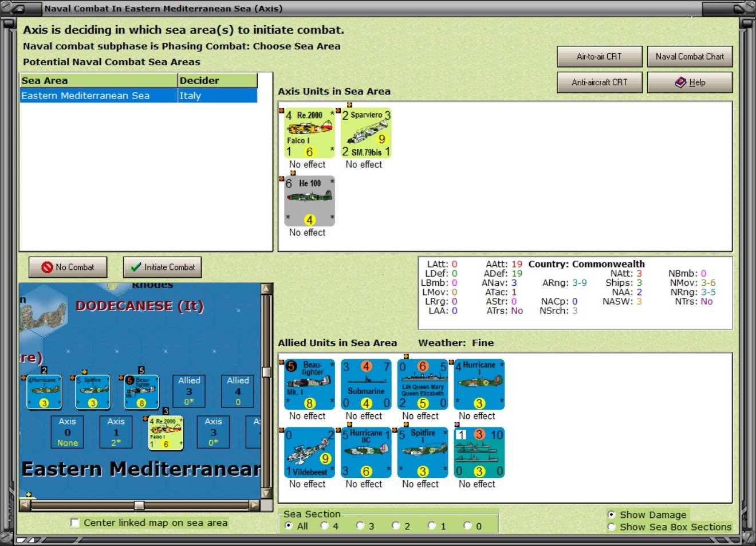Select the Show Sea Box Sections option
This screenshot has height=546, width=756.
pyautogui.click(x=612, y=527)
